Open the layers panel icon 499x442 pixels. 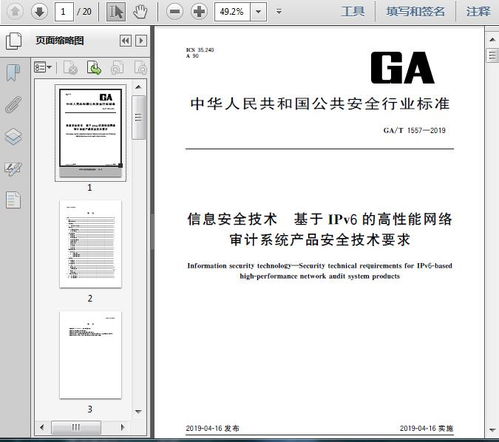14,136
